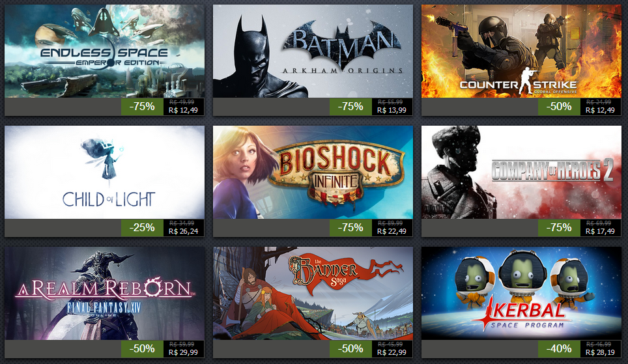Select the Counter-Strike Global Offensive banner

(521, 51)
